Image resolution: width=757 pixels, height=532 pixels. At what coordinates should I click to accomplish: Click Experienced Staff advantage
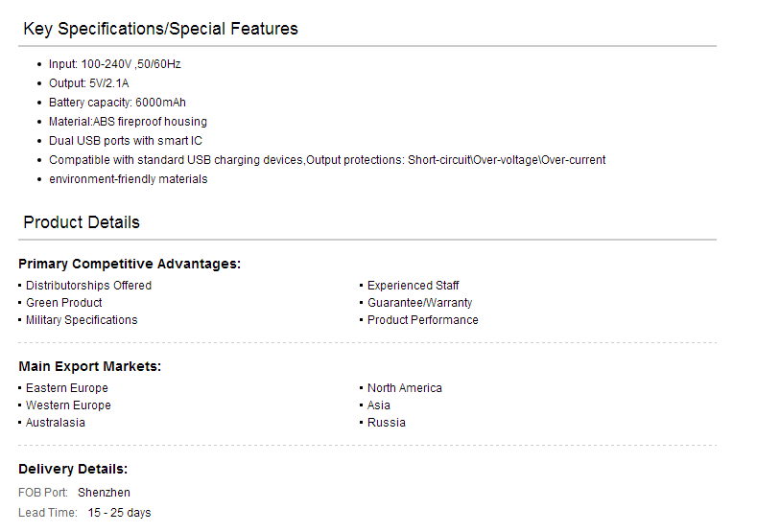[414, 286]
